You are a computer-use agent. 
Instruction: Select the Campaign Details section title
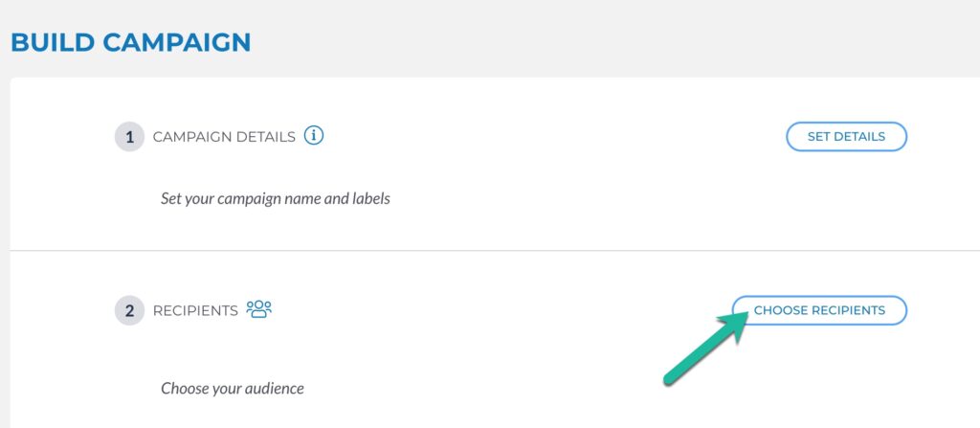(224, 137)
